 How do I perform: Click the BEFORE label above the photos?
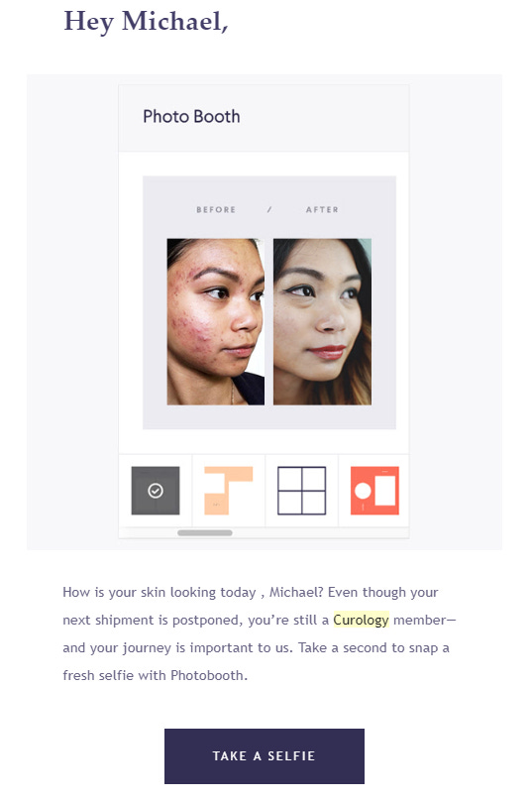216,209
